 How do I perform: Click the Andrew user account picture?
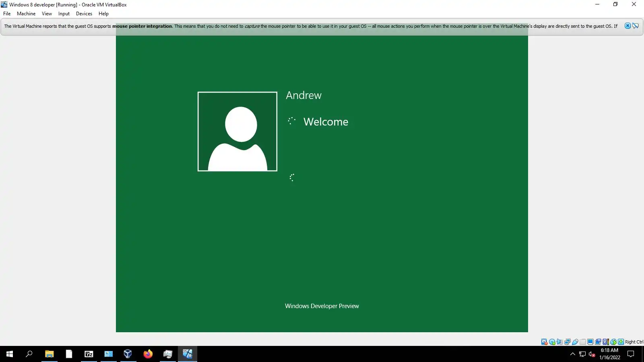pos(237,132)
